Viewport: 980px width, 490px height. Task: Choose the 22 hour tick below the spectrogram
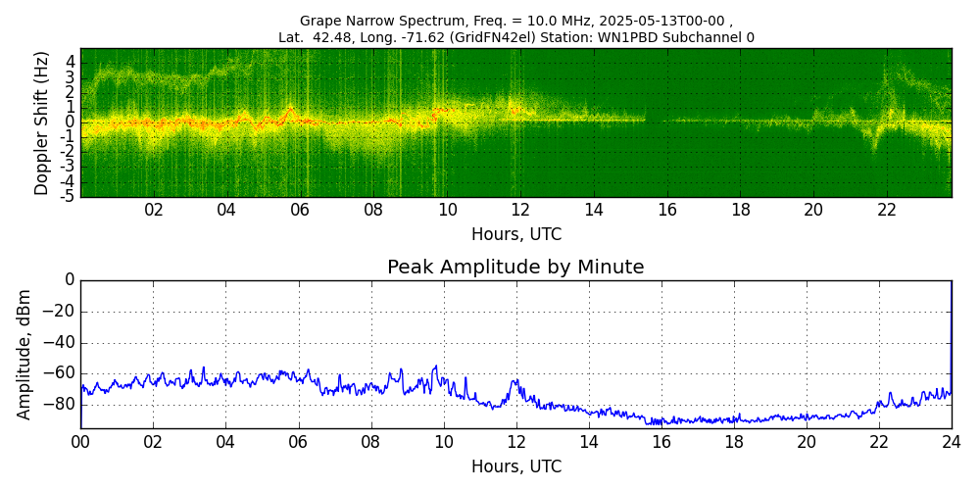(x=887, y=210)
